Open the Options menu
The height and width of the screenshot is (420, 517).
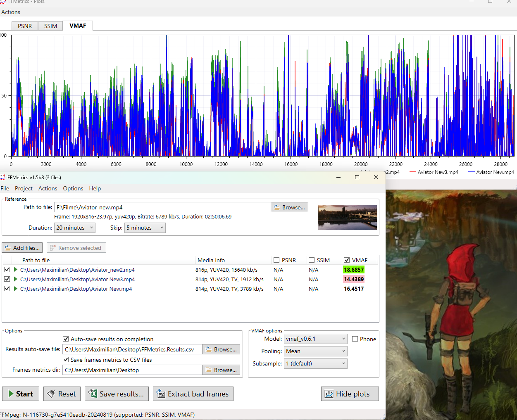pos(73,188)
